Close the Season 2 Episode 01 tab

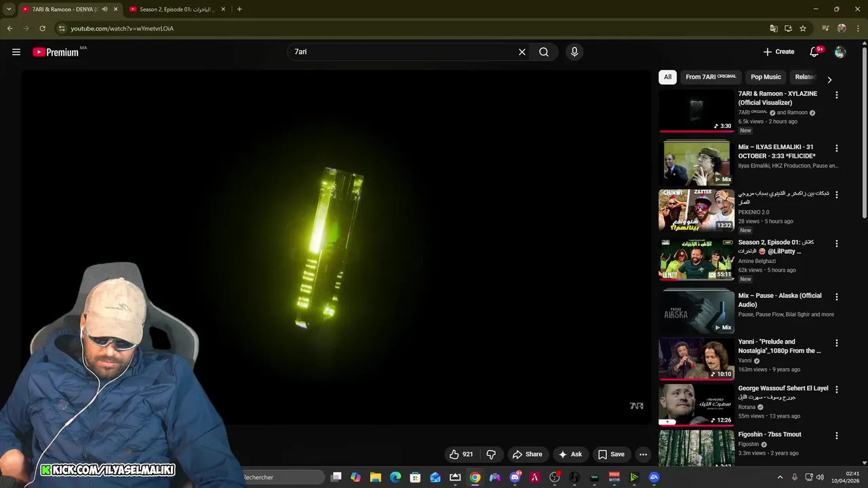223,9
